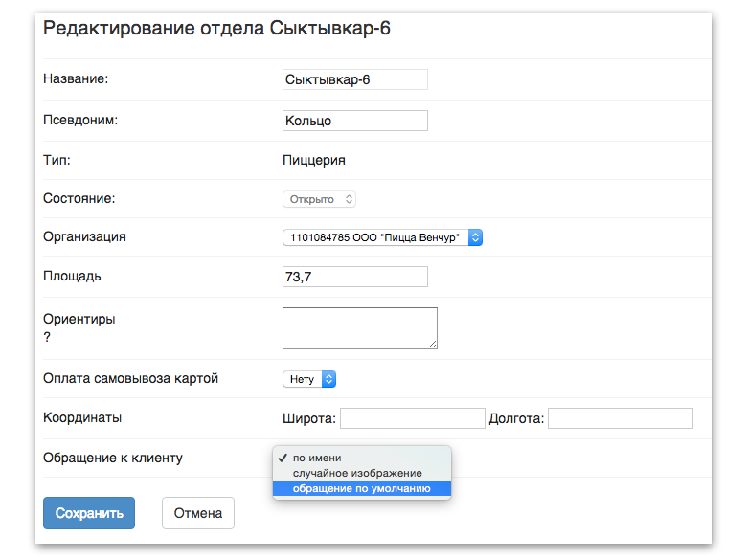Open the Оплата самовывоза картой dropdown
This screenshot has height=560, width=747.
click(309, 379)
